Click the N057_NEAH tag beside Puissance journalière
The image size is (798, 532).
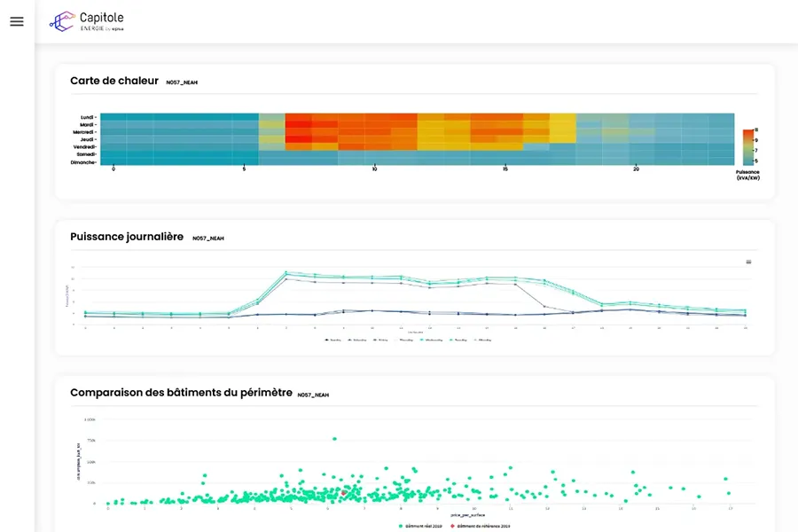(207, 239)
